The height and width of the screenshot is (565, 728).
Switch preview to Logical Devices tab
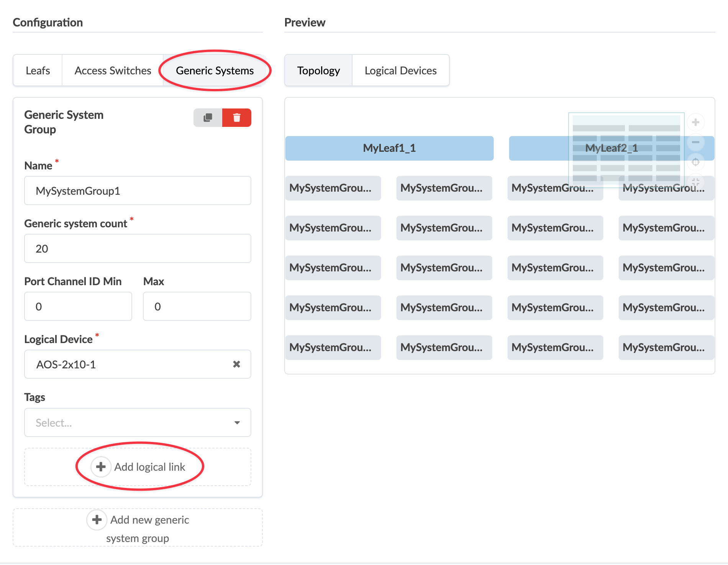coord(400,71)
